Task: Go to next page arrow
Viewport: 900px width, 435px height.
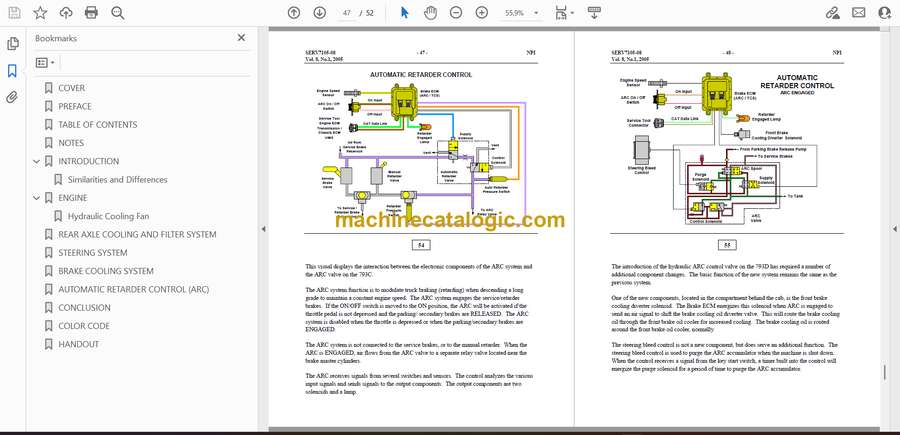Action: 320,13
